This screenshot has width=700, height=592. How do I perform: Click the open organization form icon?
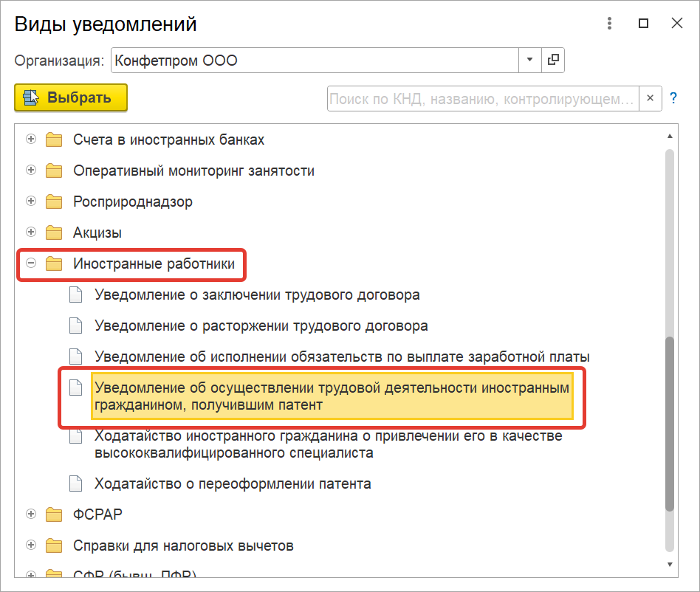[x=553, y=61]
